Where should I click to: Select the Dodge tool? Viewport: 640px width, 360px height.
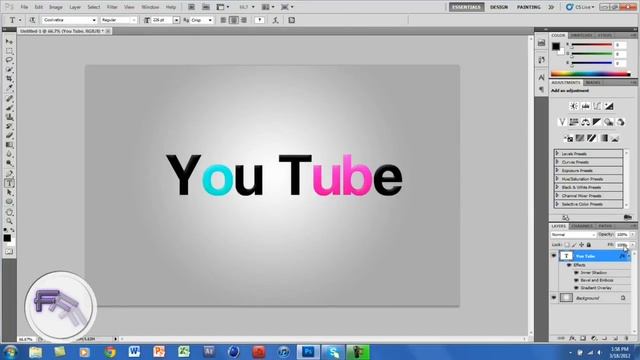pyautogui.click(x=9, y=163)
